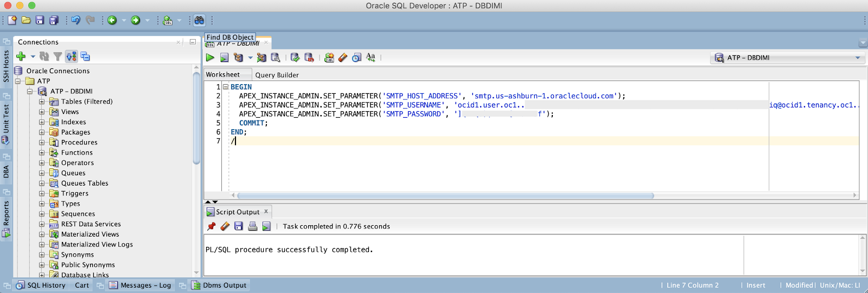Click the Connections tree vertical scrollbar
This screenshot has width=868, height=293.
point(196,118)
